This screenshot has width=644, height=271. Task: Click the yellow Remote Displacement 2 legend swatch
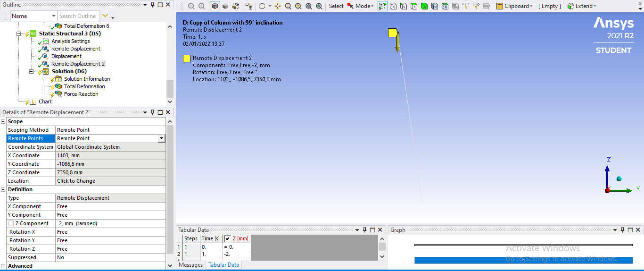click(187, 59)
